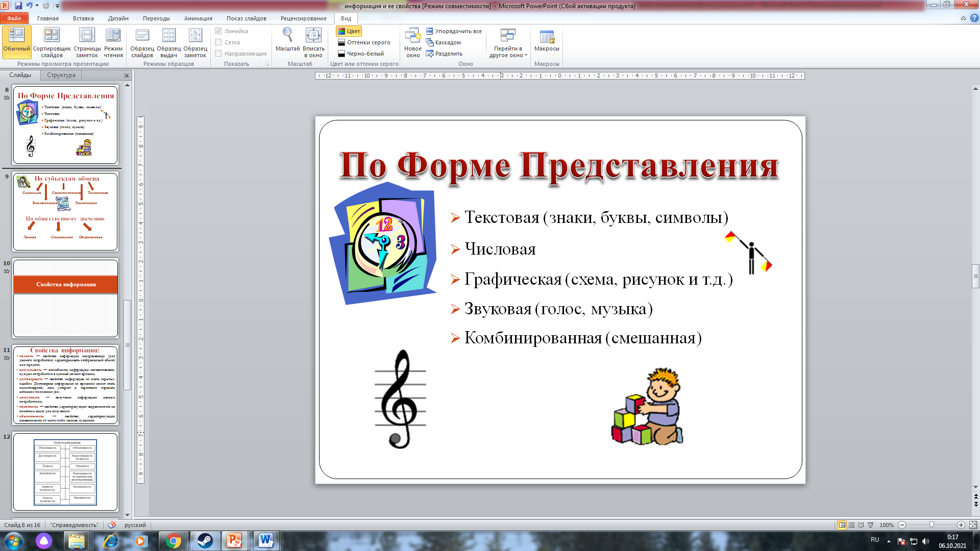Image resolution: width=980 pixels, height=551 pixels.
Task: Save the presentation from quick access toolbar
Action: 18,6
